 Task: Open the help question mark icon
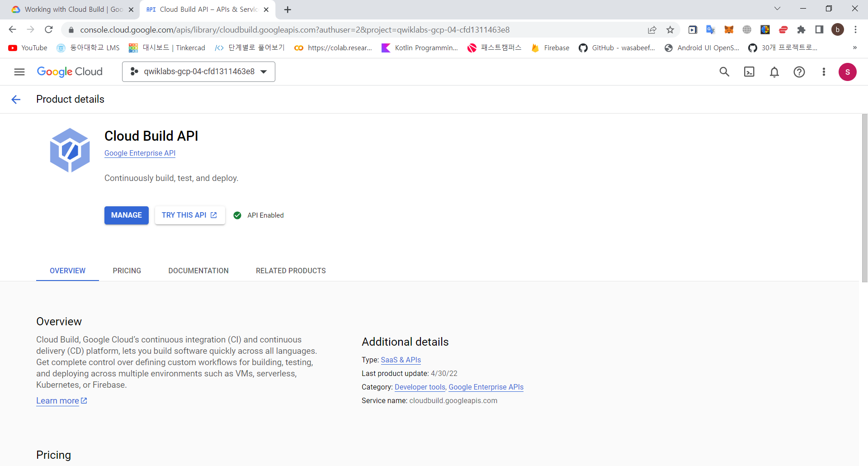(799, 72)
